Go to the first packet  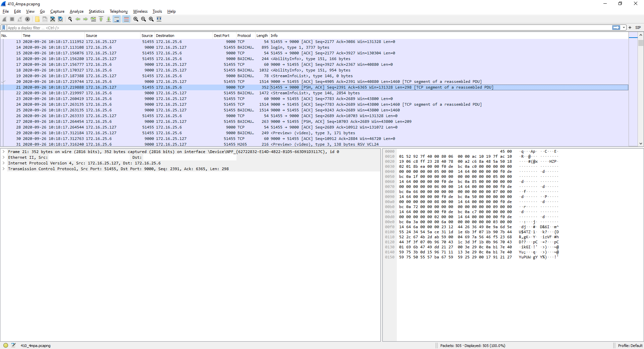pos(101,19)
